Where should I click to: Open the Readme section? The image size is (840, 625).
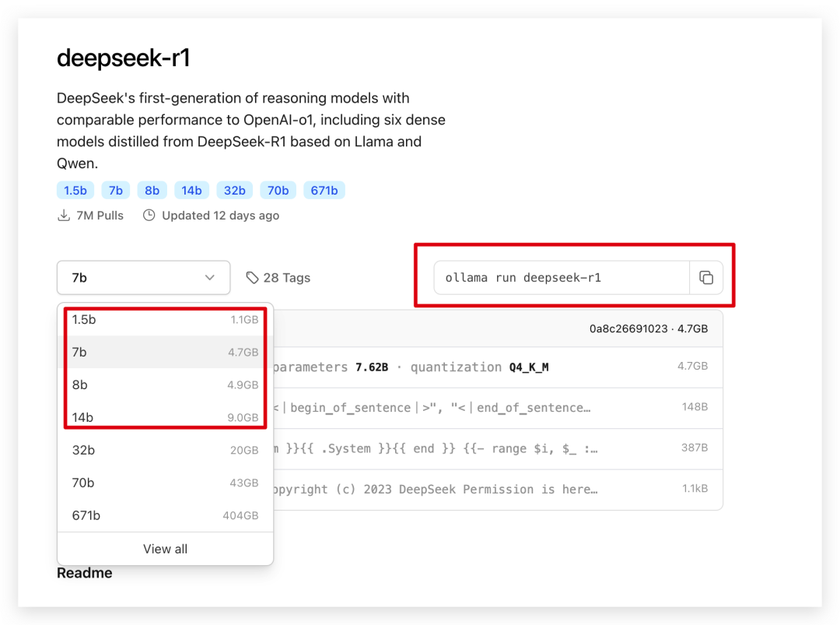tap(84, 573)
